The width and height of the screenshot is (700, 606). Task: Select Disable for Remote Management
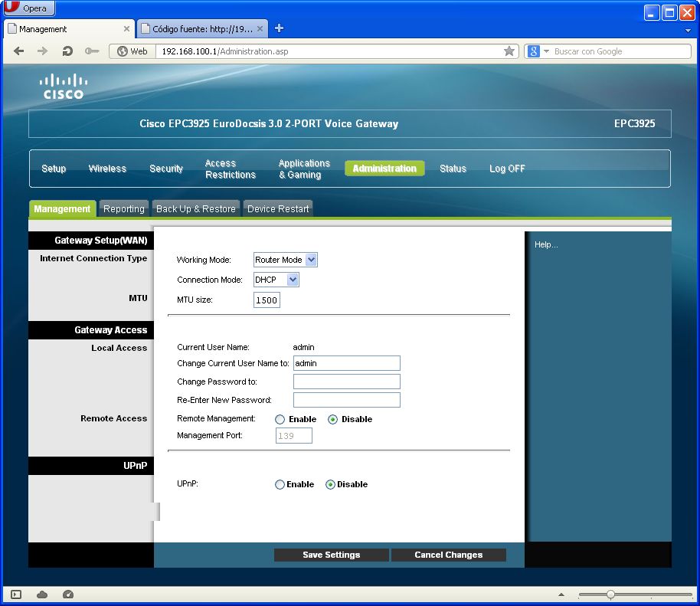pyautogui.click(x=332, y=419)
